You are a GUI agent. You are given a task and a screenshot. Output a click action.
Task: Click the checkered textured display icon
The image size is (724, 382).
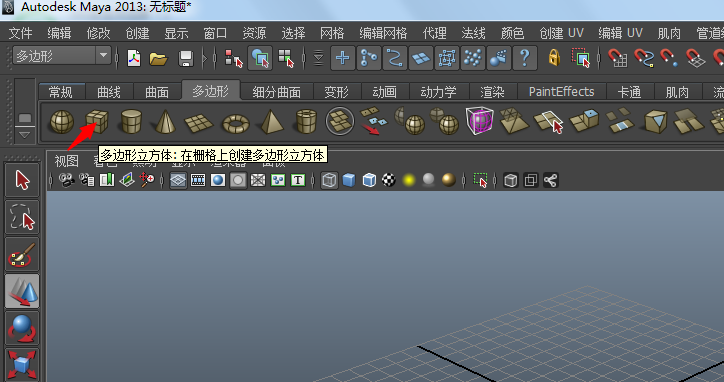click(389, 180)
